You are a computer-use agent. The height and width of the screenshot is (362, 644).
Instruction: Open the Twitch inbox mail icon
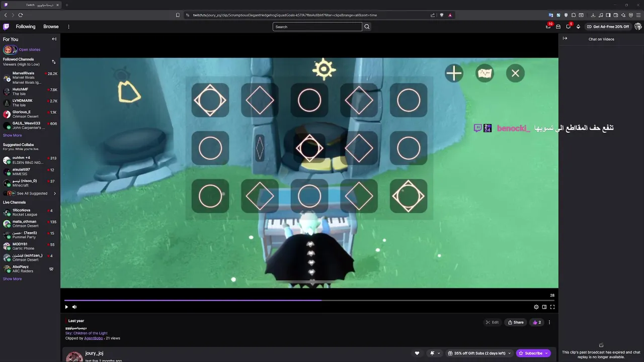(x=558, y=27)
